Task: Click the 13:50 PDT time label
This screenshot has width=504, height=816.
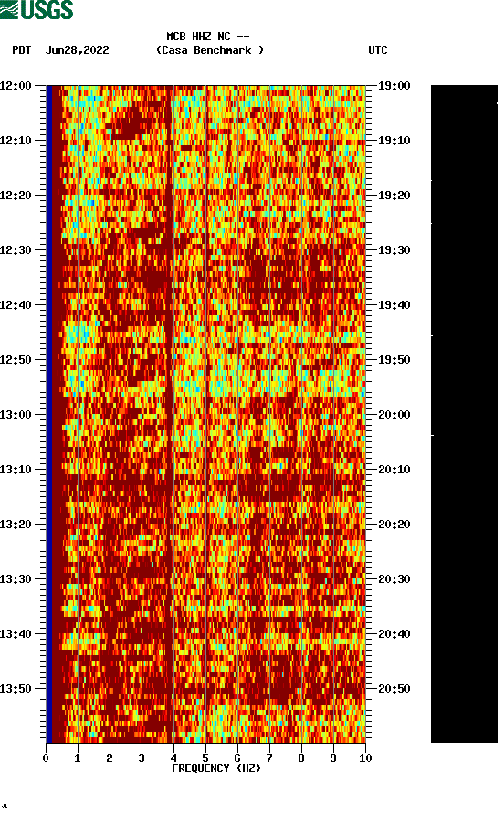Action: tap(16, 688)
